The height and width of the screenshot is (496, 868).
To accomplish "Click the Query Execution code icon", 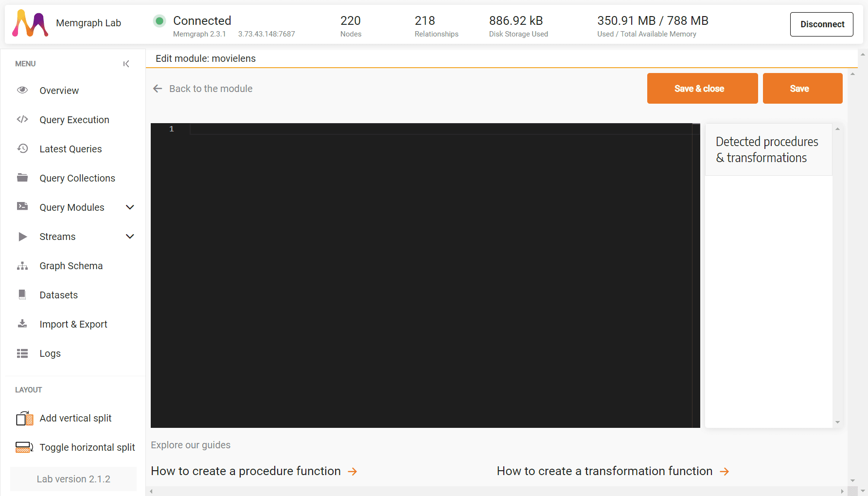I will (x=22, y=119).
